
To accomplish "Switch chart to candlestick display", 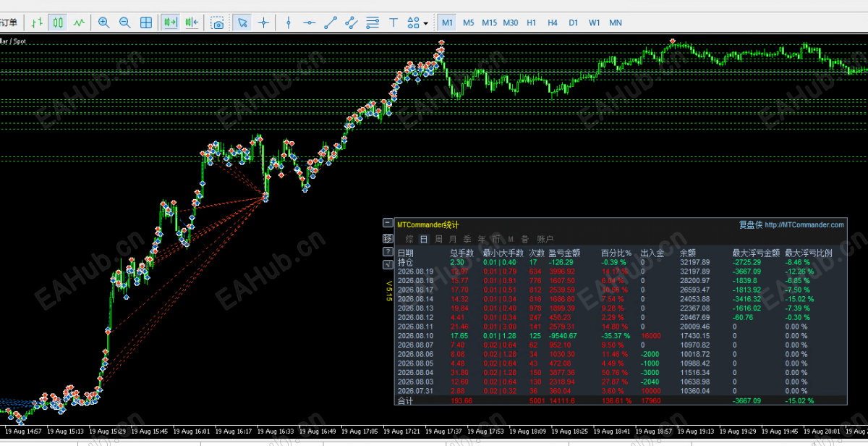I will tap(58, 22).
